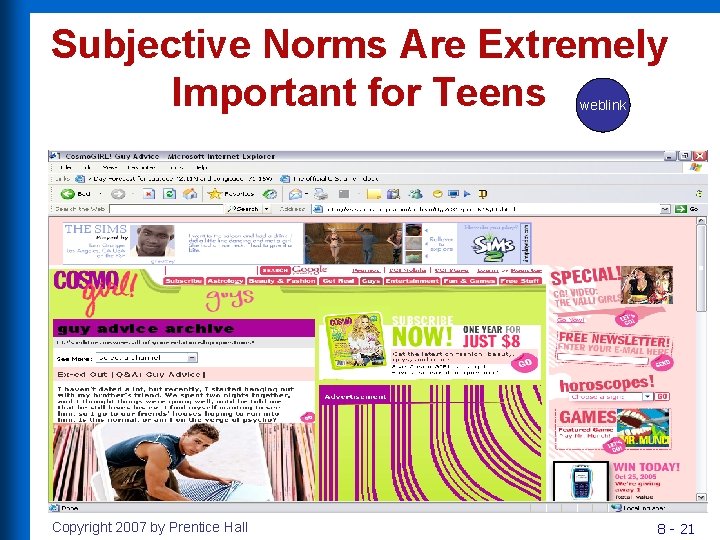
Task: Open the Fun & Games tab
Action: (x=469, y=281)
